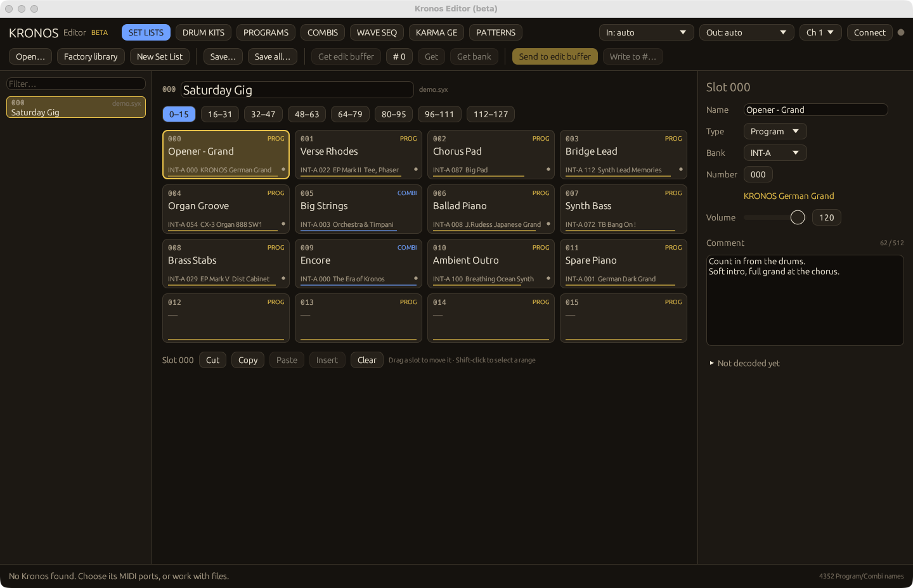Adjust the Volume slider
Screen dimensions: 913x588
[774, 217]
